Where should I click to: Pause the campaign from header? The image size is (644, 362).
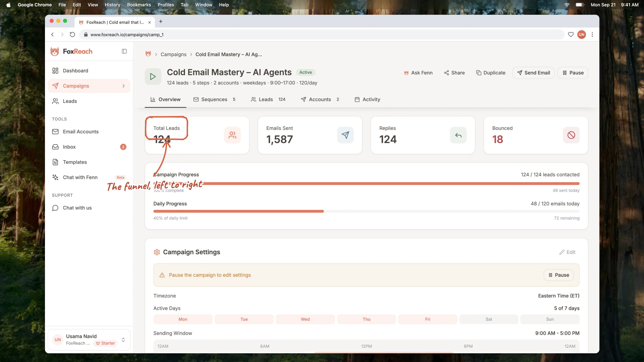pos(573,73)
